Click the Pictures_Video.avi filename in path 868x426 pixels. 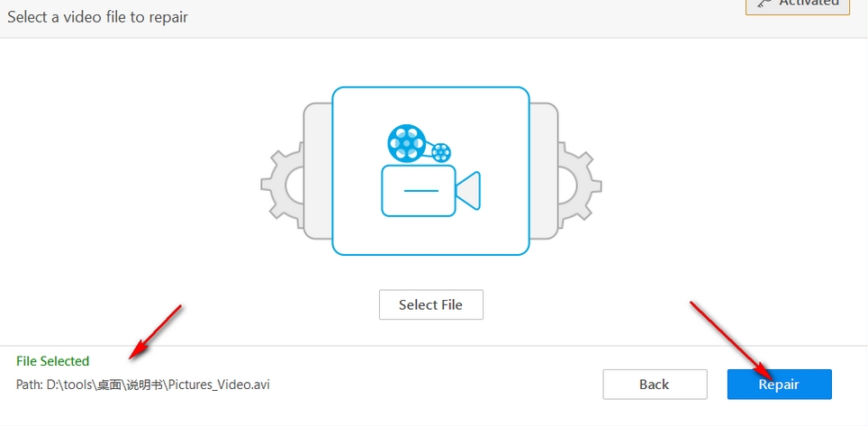coord(220,385)
